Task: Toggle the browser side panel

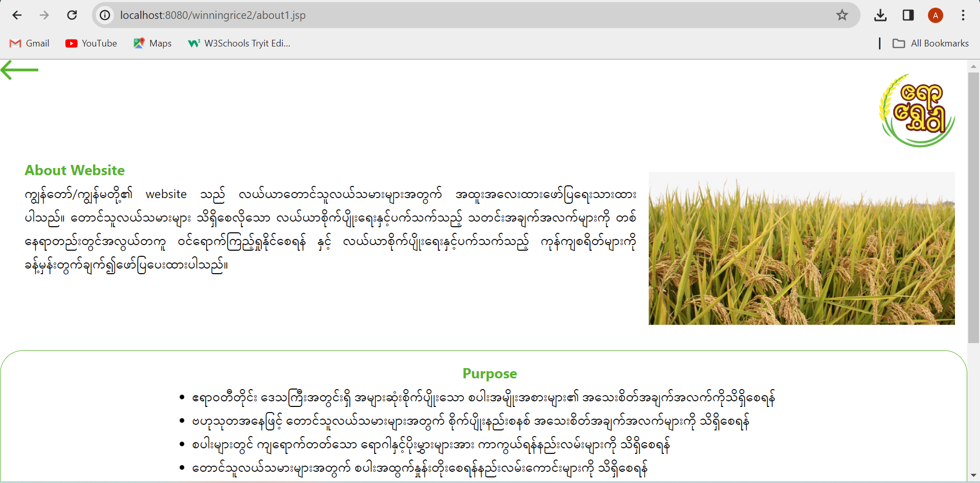Action: (908, 15)
